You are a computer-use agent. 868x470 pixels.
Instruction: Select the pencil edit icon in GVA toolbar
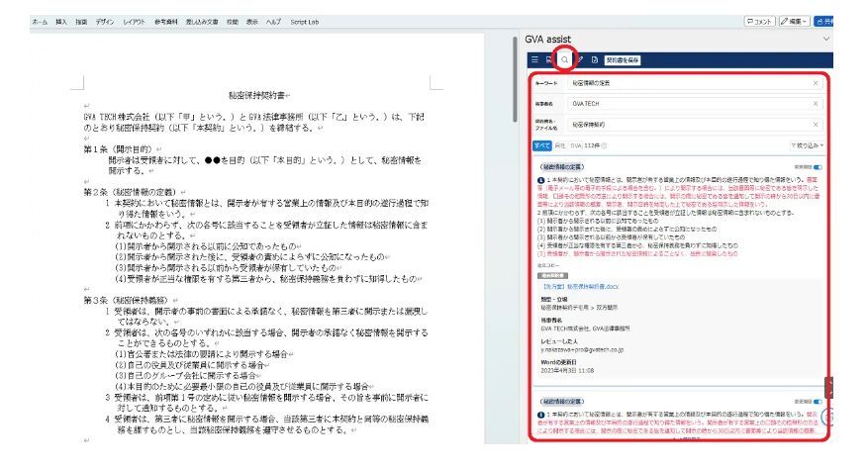click(580, 59)
